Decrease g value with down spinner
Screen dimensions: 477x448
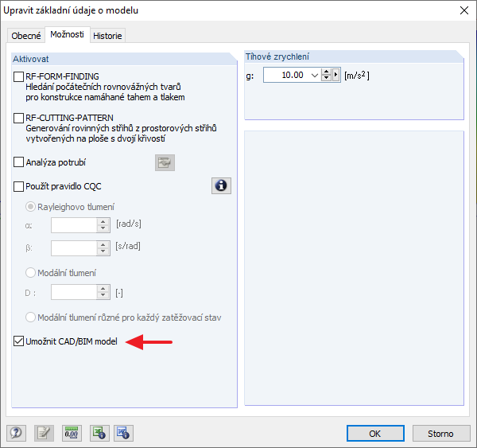[x=326, y=78]
